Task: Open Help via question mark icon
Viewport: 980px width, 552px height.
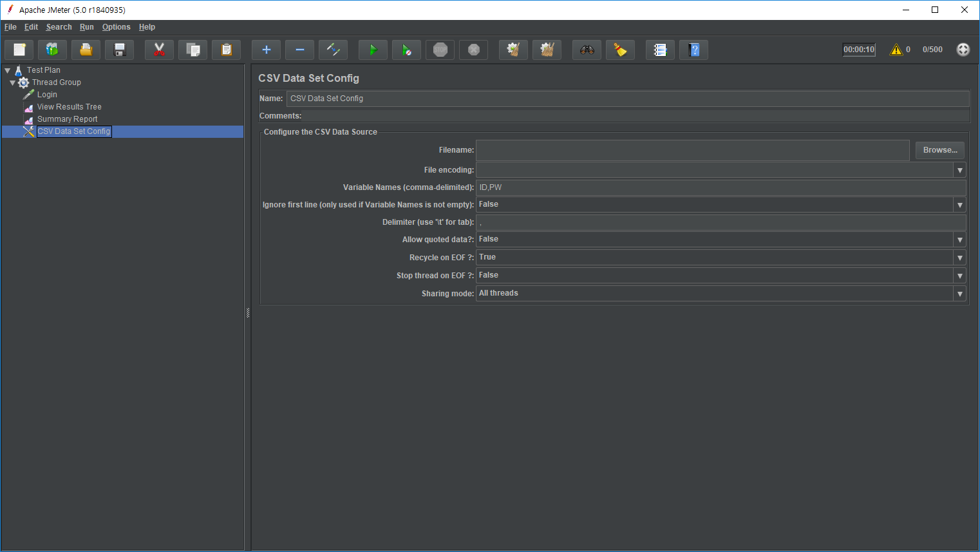Action: click(693, 50)
